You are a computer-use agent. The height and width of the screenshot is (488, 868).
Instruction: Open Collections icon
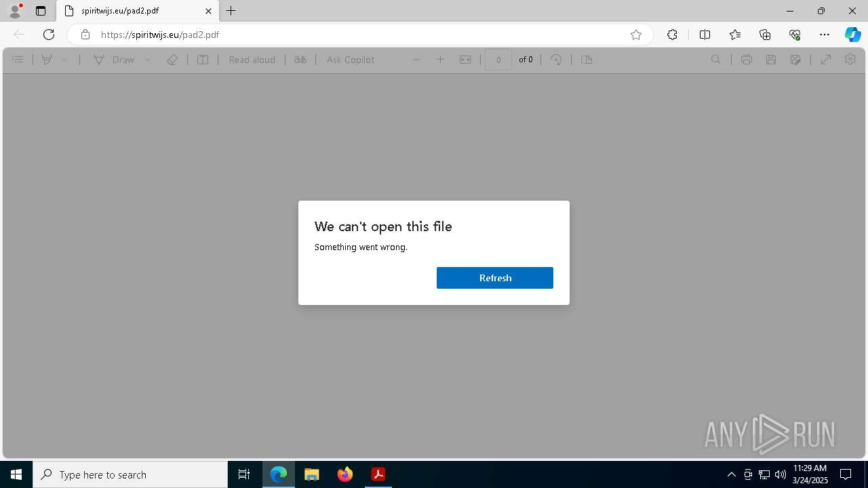(765, 35)
